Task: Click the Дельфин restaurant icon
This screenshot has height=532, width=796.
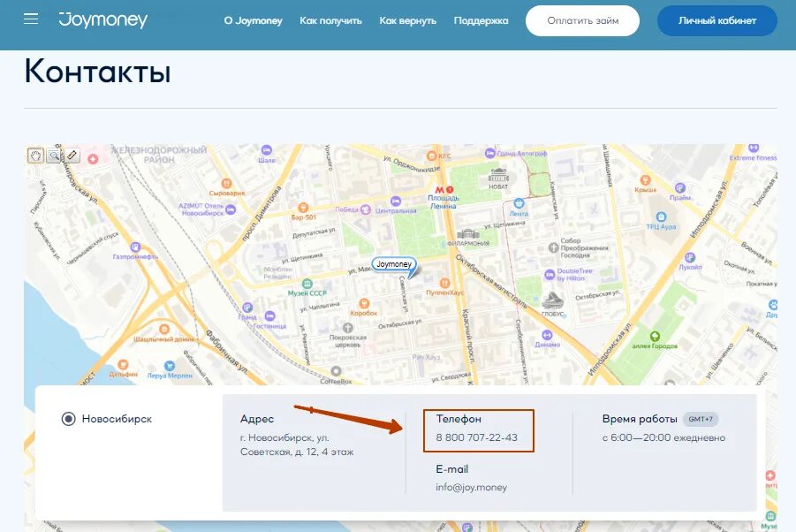Action: 123,364
